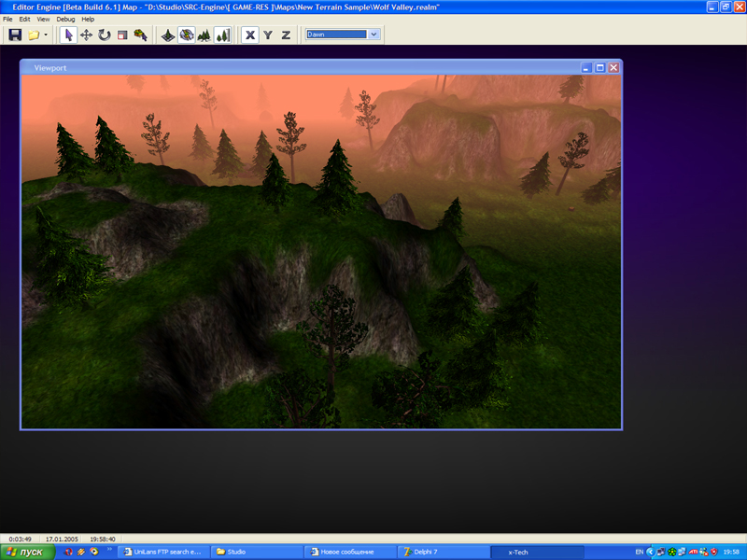747x560 pixels.
Task: Click the terrain edit mode icon
Action: click(x=168, y=35)
